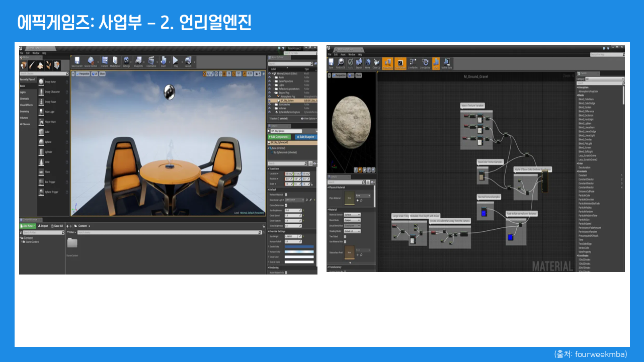Screen dimensions: 644x362
Task: Toggle the Two Sided checkbox in material details
Action: (345, 236)
